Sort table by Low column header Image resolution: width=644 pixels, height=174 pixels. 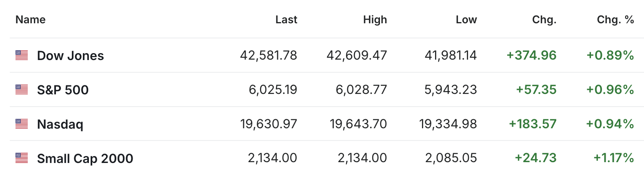click(x=466, y=20)
